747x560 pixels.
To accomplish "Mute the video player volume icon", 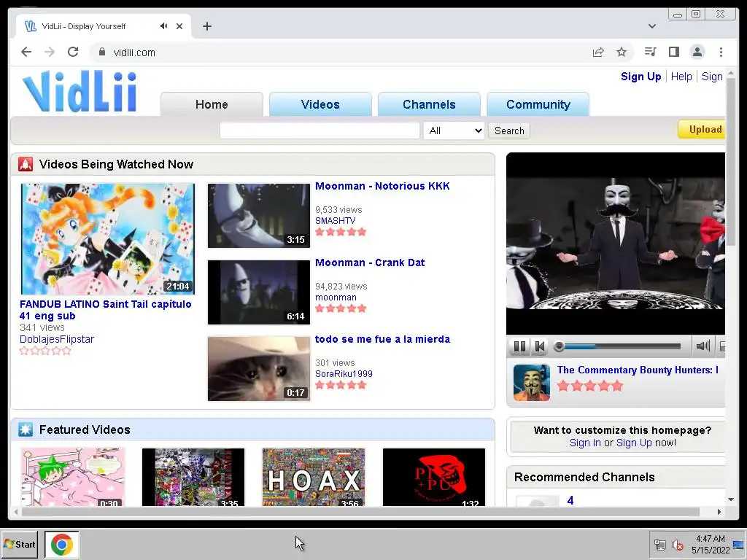I will click(x=703, y=346).
